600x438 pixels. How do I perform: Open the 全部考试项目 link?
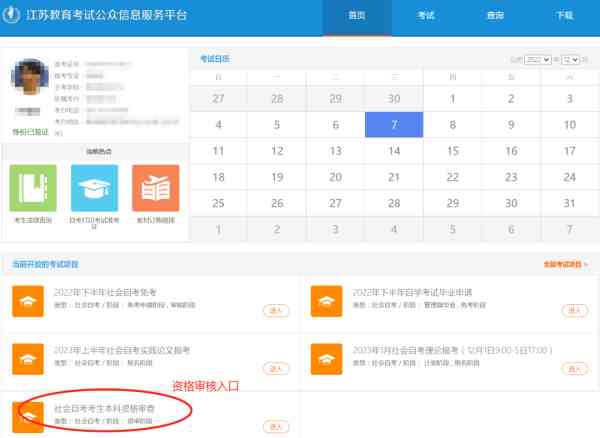[x=565, y=265]
